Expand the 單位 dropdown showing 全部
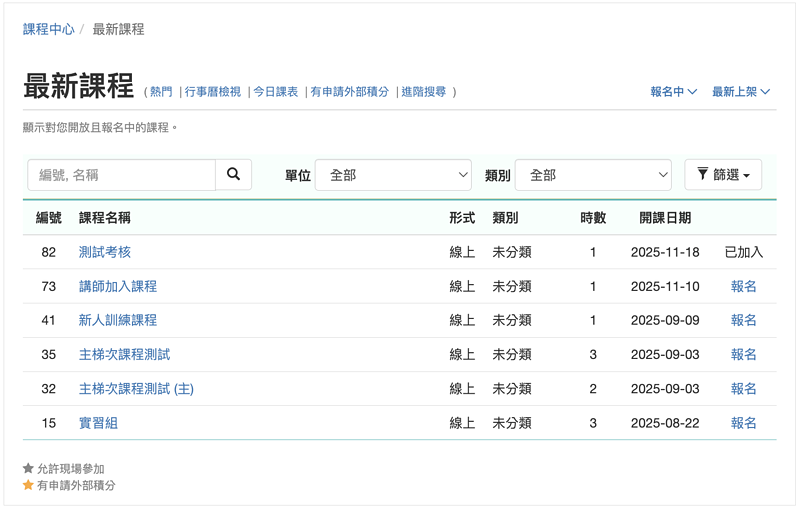The width and height of the screenshot is (800, 506). (x=393, y=175)
